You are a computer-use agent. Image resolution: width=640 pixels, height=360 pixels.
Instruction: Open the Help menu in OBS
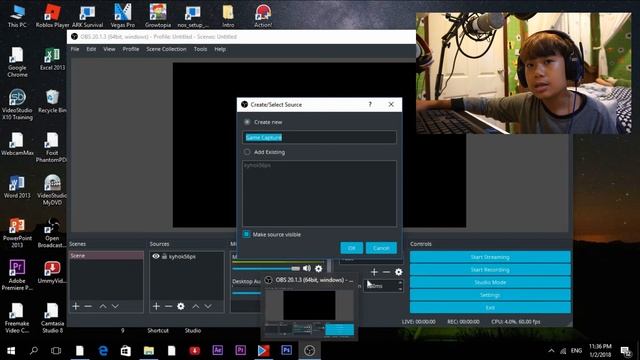pyautogui.click(x=220, y=49)
